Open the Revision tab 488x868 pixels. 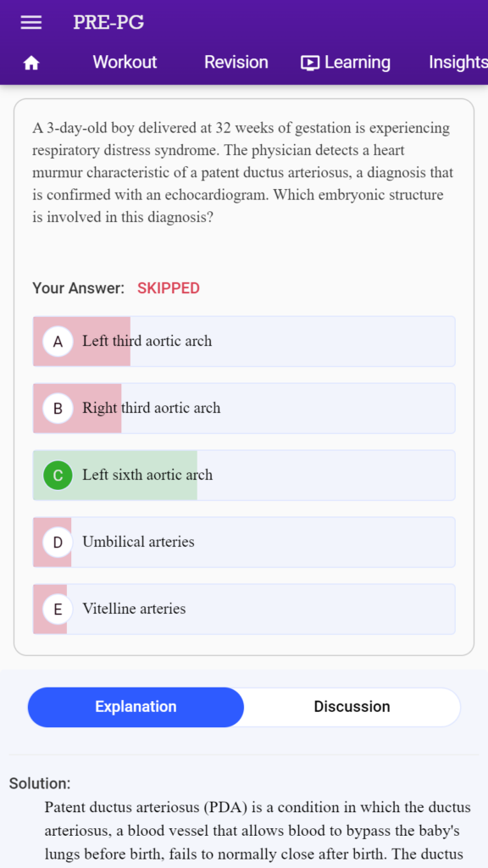236,62
